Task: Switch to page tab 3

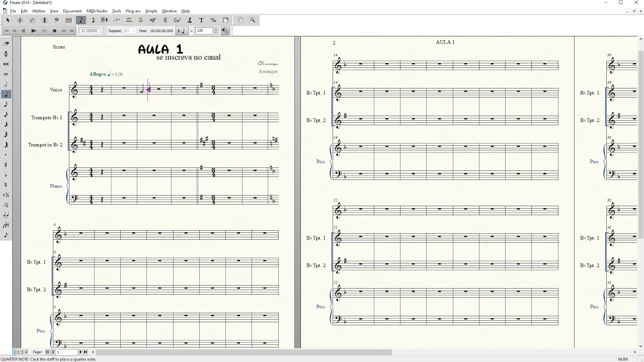Action: pos(22,352)
